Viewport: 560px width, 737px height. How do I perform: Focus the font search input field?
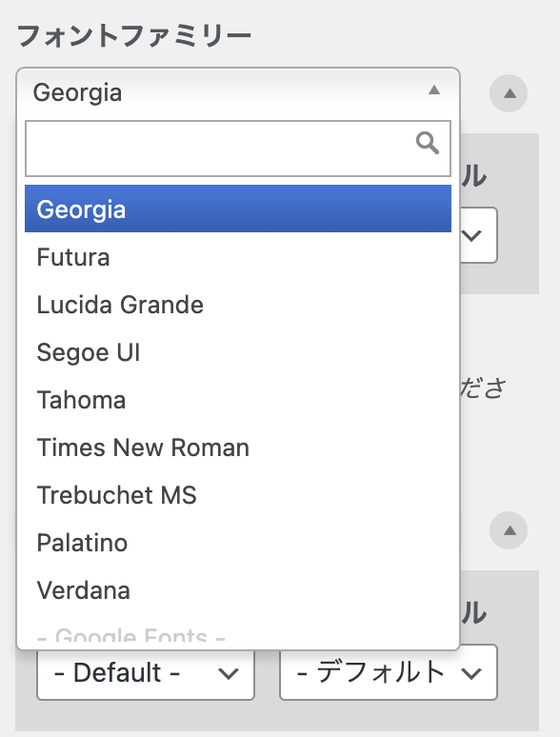(238, 149)
